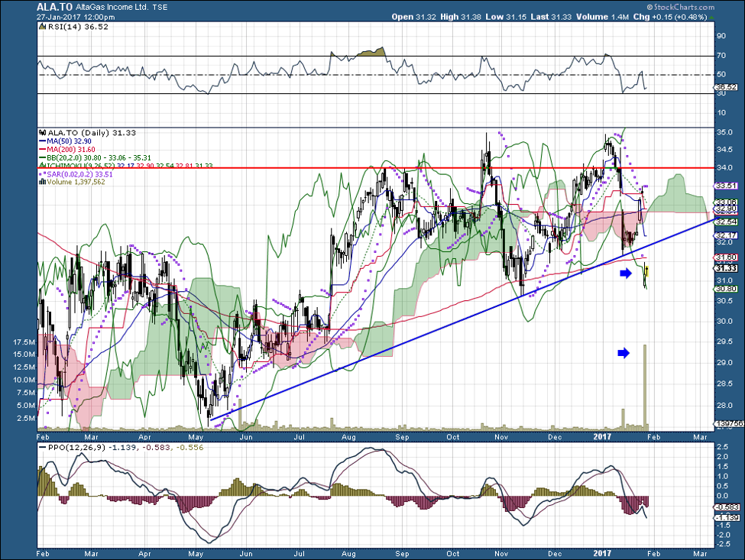Click the 30.0 price axis label
This screenshot has width=745, height=560.
pyautogui.click(x=724, y=321)
